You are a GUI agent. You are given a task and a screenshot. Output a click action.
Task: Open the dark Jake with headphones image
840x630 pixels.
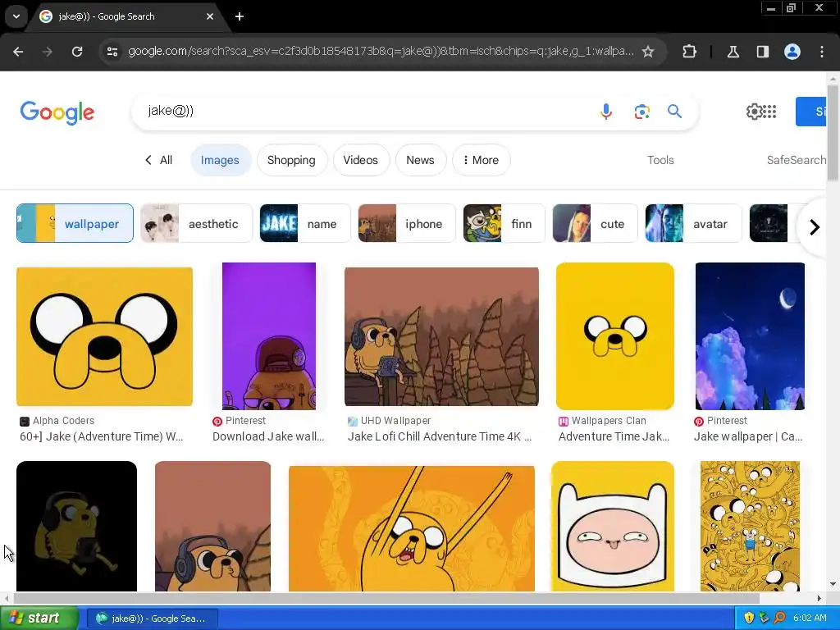(76, 526)
